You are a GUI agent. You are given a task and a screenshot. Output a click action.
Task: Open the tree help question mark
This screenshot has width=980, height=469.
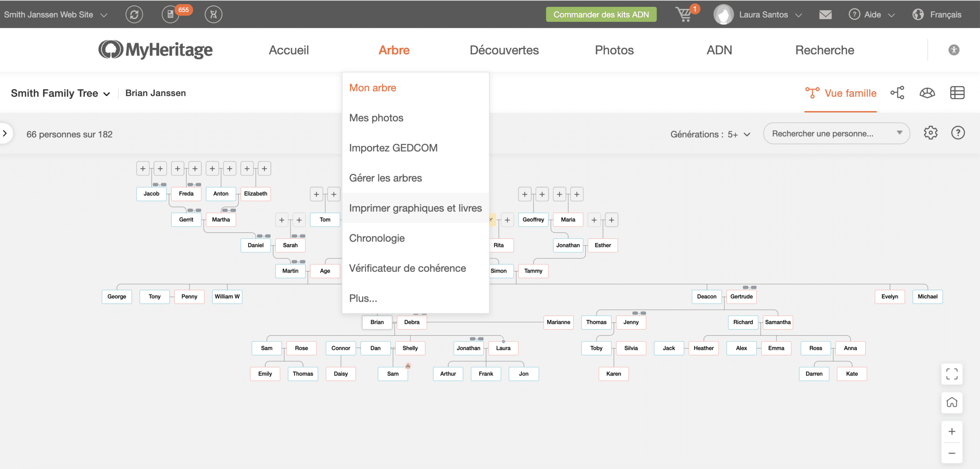958,133
